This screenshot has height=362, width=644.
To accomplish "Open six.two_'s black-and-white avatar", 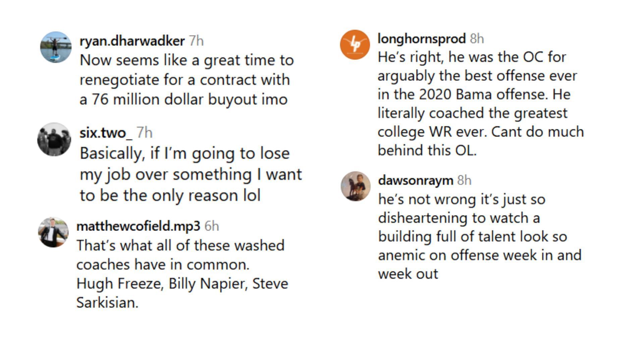I will (54, 139).
